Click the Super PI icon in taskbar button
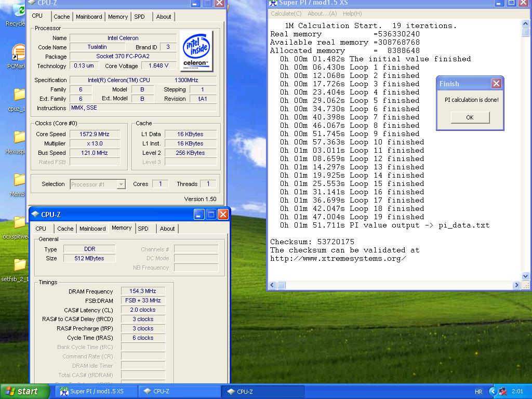This screenshot has height=399, width=532. (64, 391)
